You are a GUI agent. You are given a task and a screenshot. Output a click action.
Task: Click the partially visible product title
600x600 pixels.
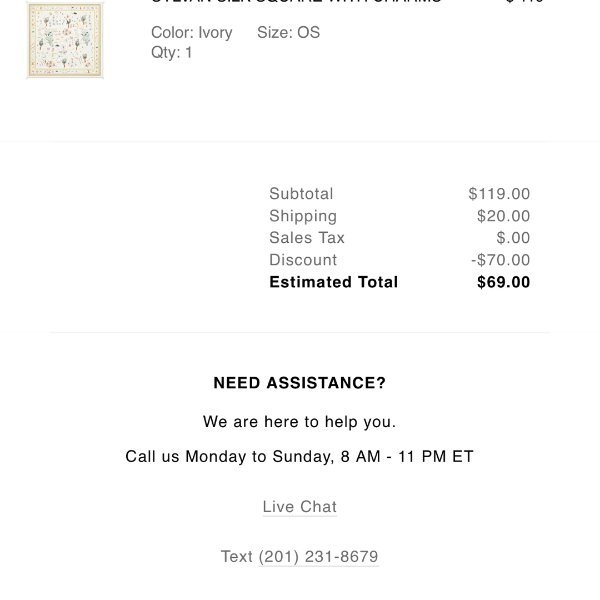[x=295, y=3]
